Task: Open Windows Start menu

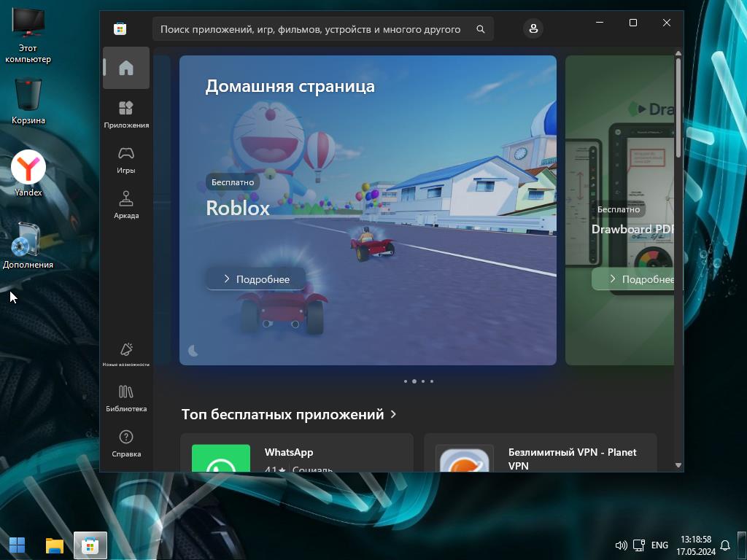Action: (17, 545)
